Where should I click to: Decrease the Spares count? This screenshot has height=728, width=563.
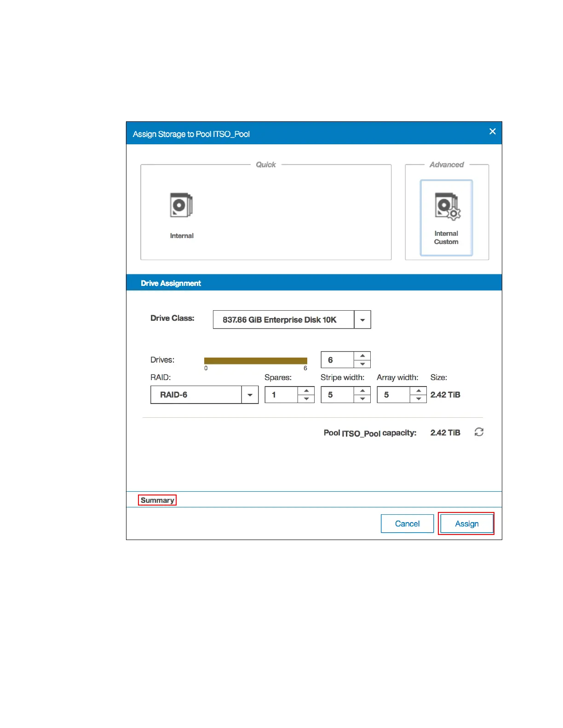click(306, 399)
